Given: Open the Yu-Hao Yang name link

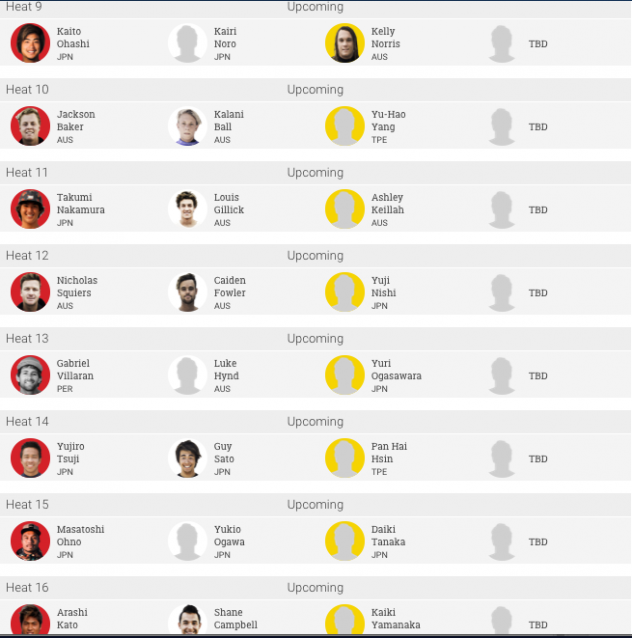Looking at the screenshot, I should coord(388,121).
